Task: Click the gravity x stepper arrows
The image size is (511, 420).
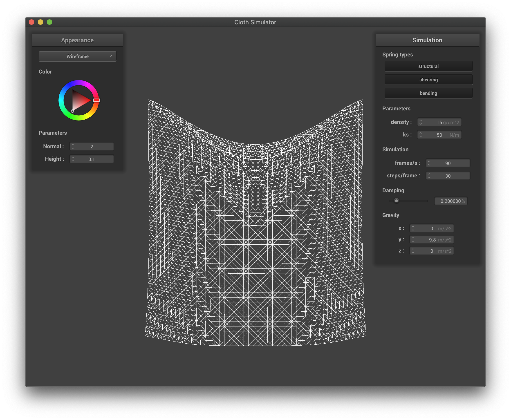Action: [x=413, y=228]
